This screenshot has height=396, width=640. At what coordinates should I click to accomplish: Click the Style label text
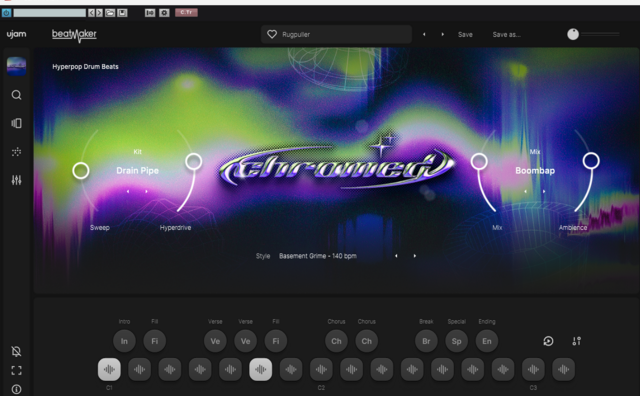[x=263, y=256]
